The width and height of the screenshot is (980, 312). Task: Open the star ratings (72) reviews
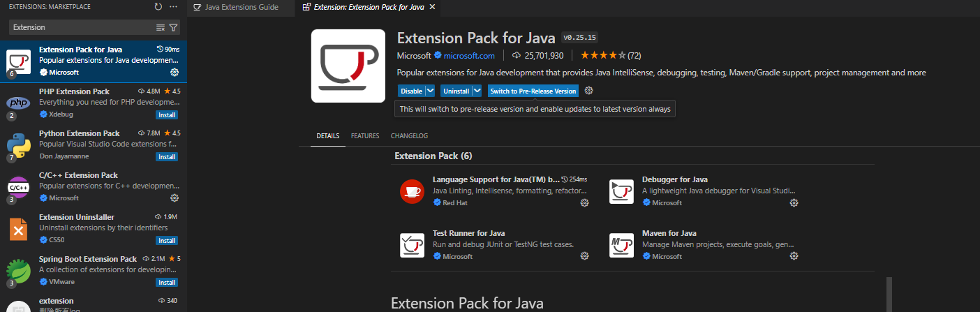(x=611, y=55)
